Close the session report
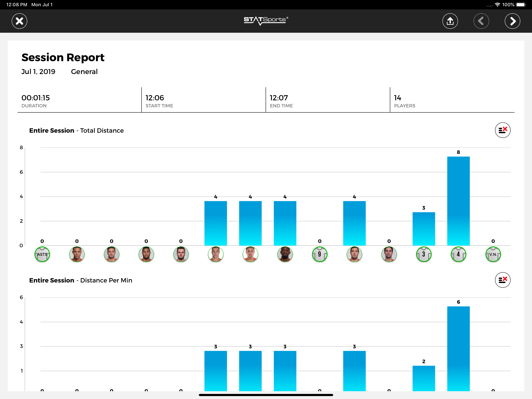532x399 pixels. tap(19, 21)
